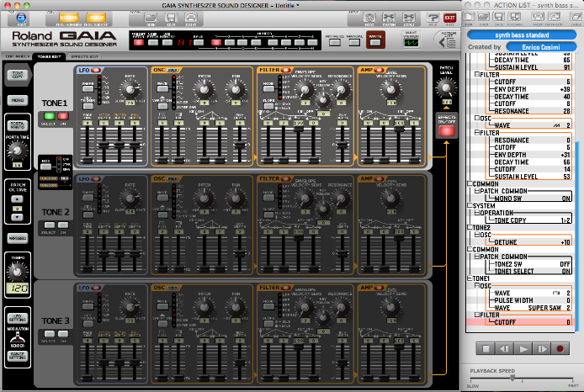
Task: Click the ARPEGGIO button
Action: tap(18, 238)
